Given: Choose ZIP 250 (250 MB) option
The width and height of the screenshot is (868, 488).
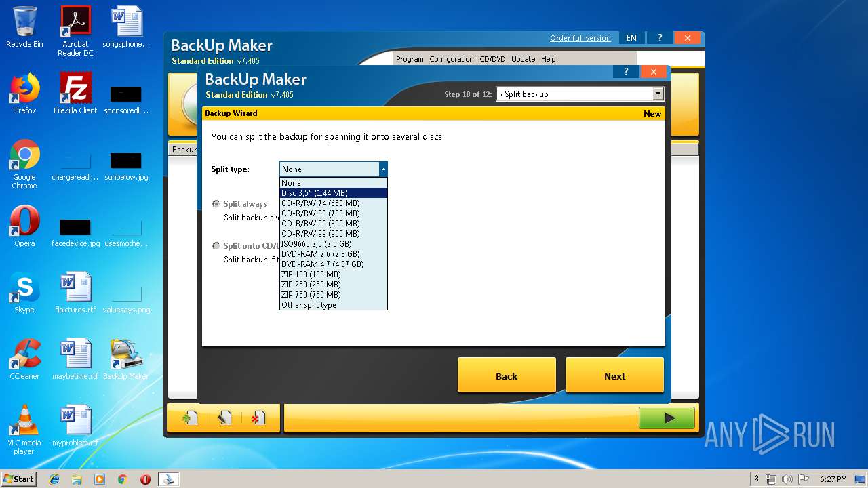Looking at the screenshot, I should (x=333, y=285).
